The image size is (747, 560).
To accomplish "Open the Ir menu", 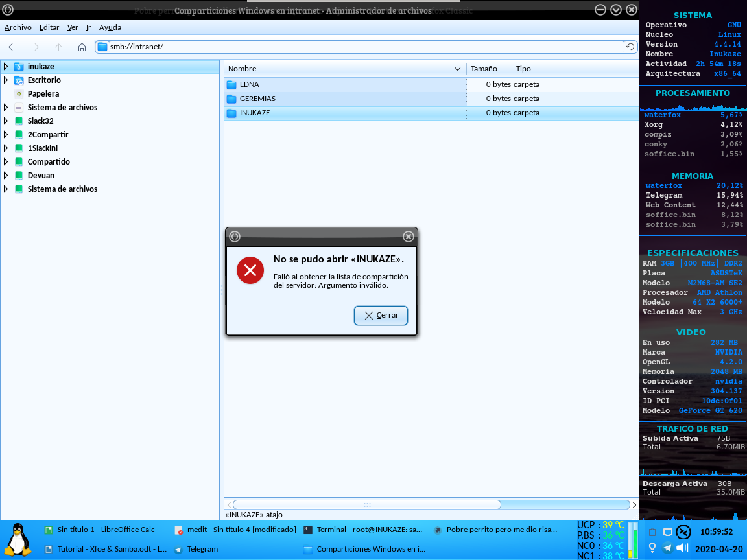I will (89, 27).
